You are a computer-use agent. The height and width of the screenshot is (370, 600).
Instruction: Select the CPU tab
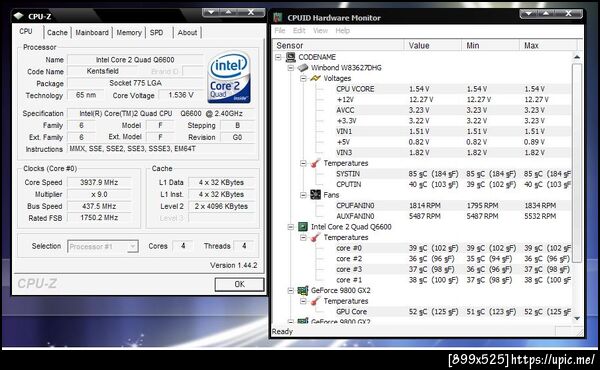coord(26,31)
